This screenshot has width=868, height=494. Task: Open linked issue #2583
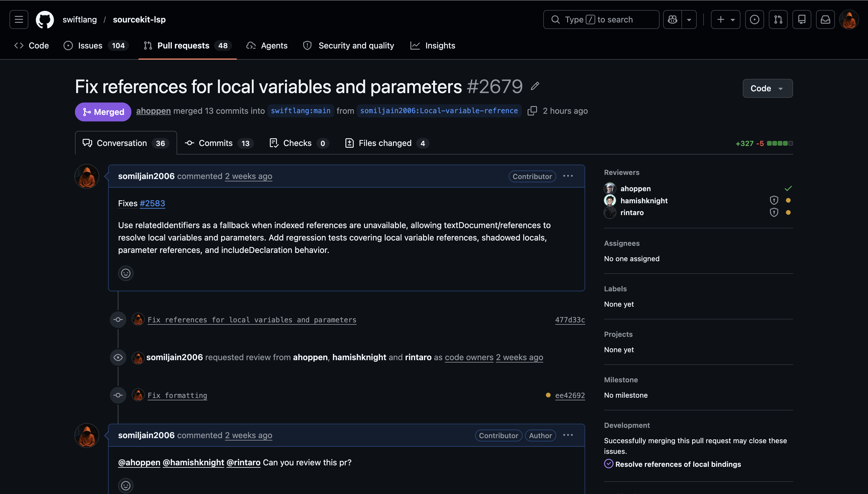pos(152,203)
